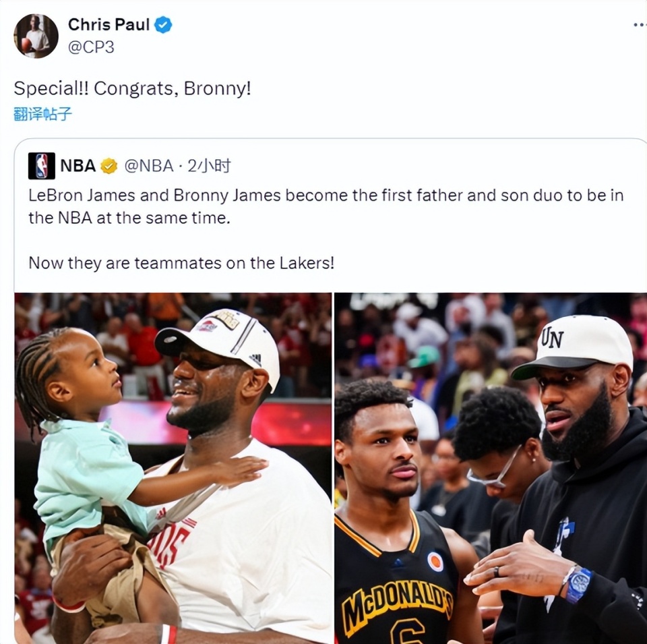Screen dimensions: 647x644
Task: Click the white championship cap in left photo
Action: [218, 343]
